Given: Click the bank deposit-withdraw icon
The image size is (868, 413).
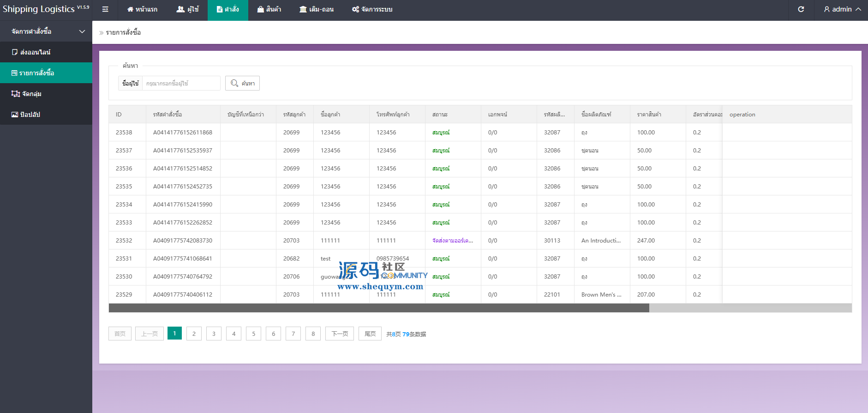Looking at the screenshot, I should (x=303, y=9).
